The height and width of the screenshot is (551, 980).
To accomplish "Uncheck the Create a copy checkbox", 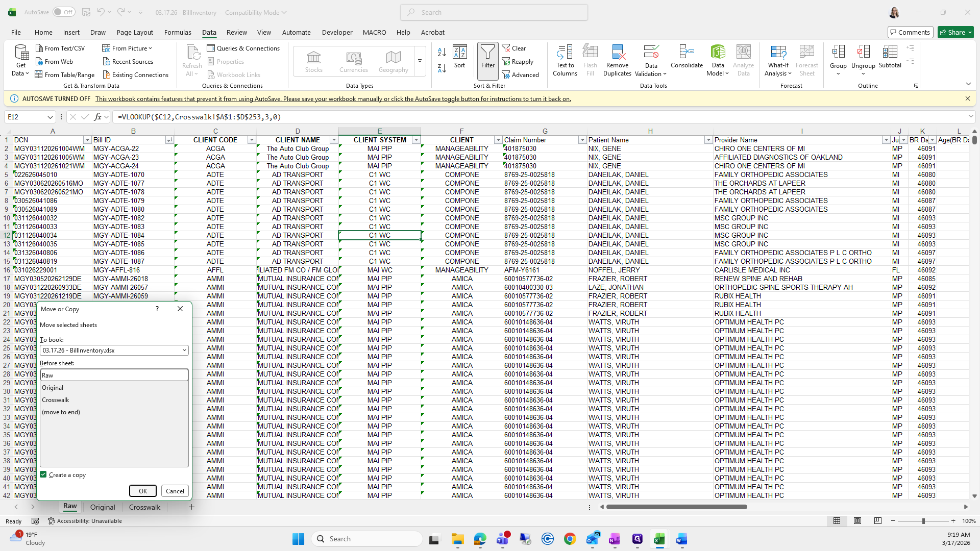I will (44, 474).
